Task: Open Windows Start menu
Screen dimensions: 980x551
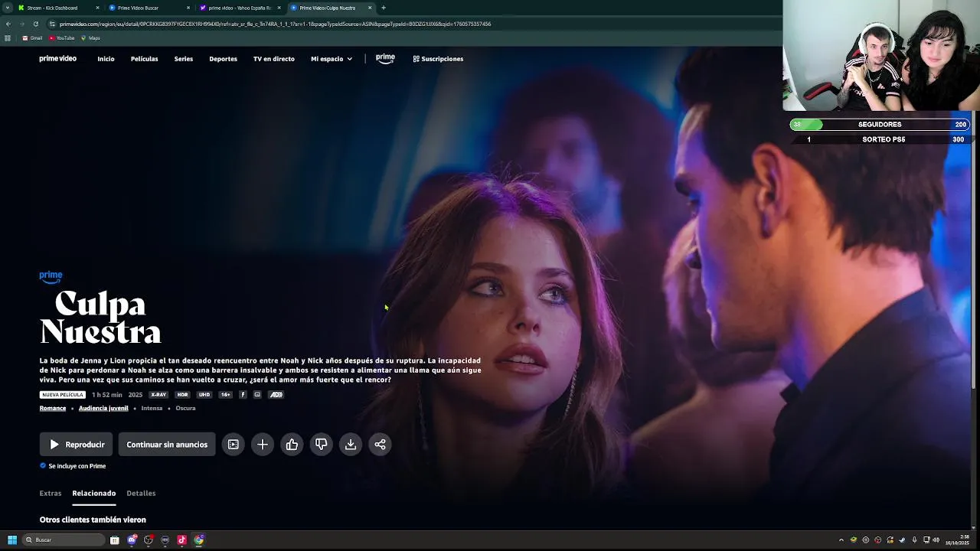Action: pos(12,540)
